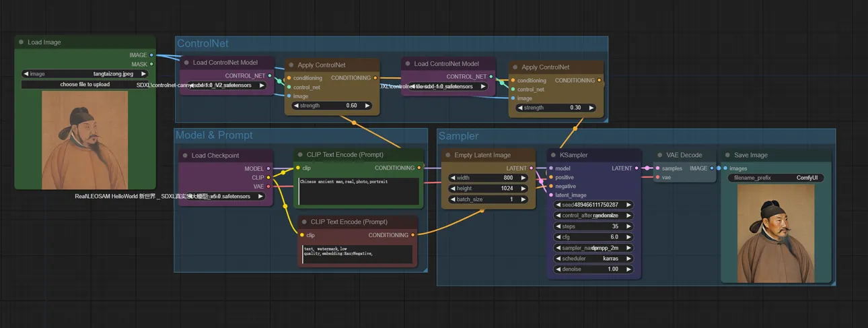
Task: Open the scheduler dropdown showing karras
Action: tap(593, 259)
